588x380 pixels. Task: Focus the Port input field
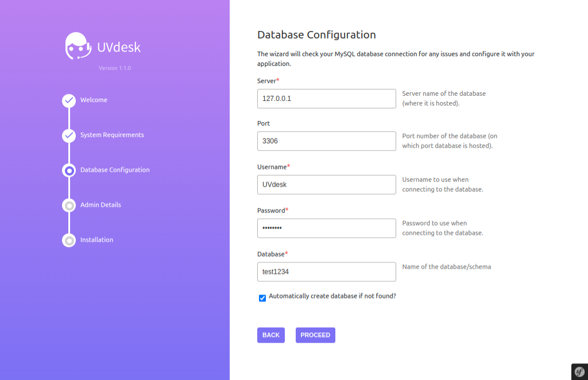327,141
